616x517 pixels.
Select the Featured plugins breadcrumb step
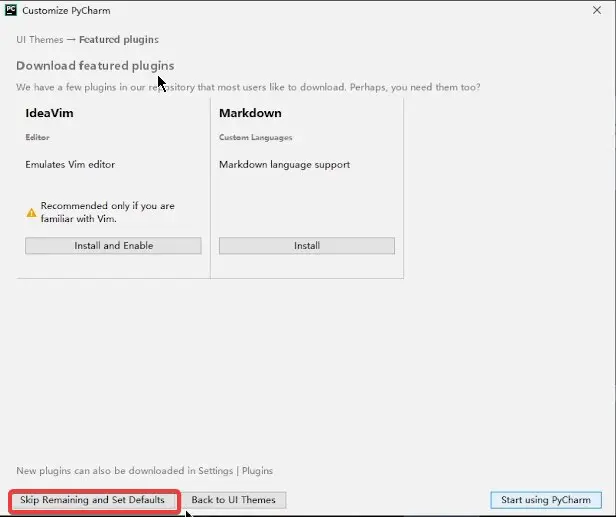coord(119,40)
